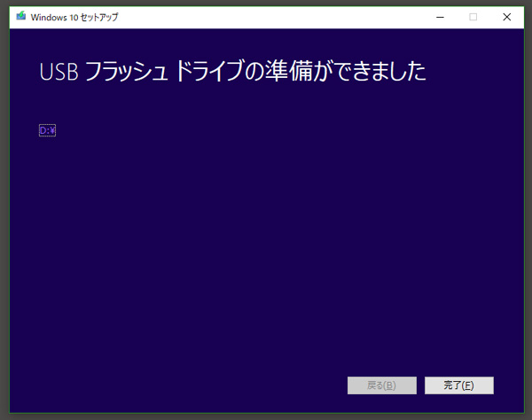Screen dimensions: 532x420
Task: Minimize the Windows 10 セットアップ window
Action: coord(440,17)
